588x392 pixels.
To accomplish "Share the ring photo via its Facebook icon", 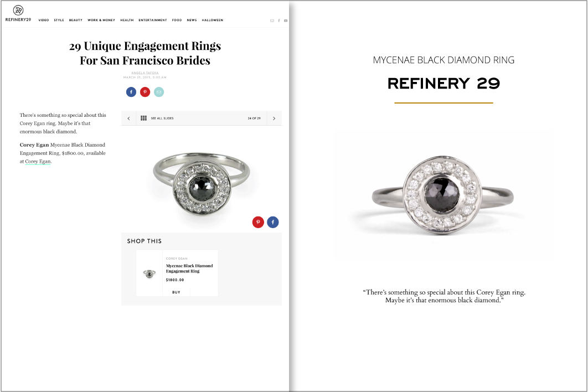I will pos(272,222).
